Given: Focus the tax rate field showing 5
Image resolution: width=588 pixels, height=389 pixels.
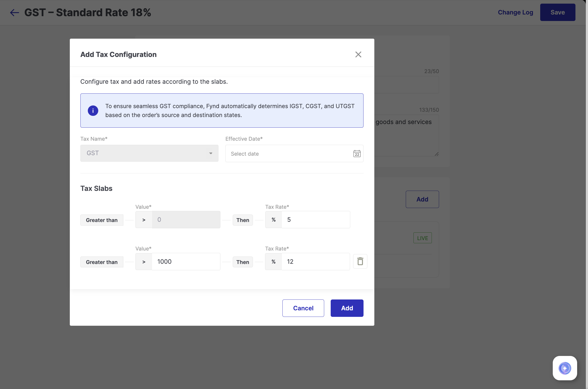Looking at the screenshot, I should tap(315, 220).
